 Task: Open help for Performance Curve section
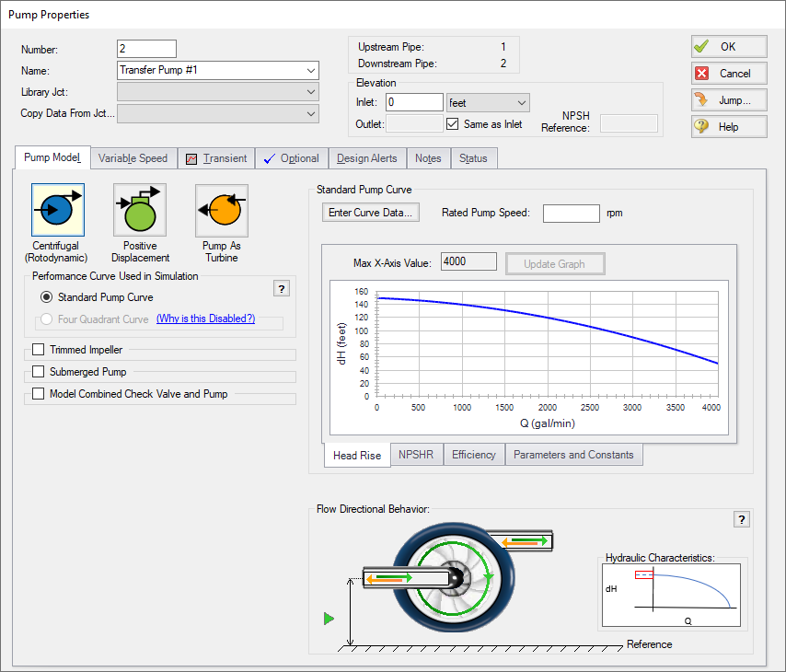pyautogui.click(x=282, y=288)
